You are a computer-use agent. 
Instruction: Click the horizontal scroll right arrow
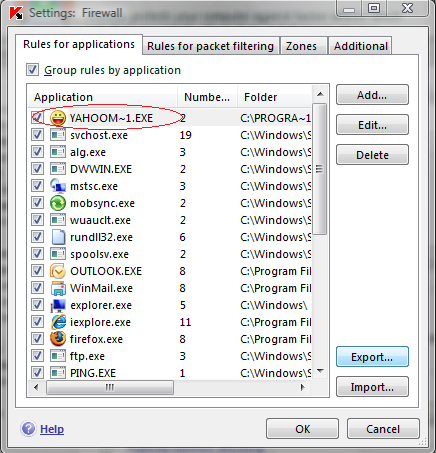pyautogui.click(x=302, y=387)
